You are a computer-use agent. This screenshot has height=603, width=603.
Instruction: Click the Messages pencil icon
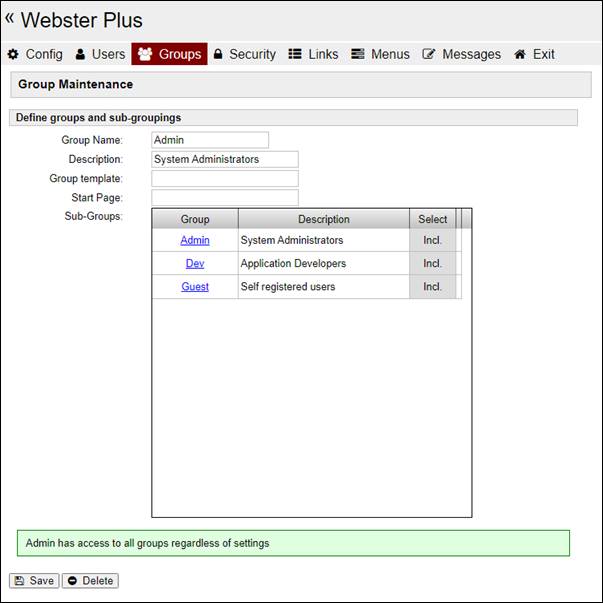pyautogui.click(x=429, y=54)
